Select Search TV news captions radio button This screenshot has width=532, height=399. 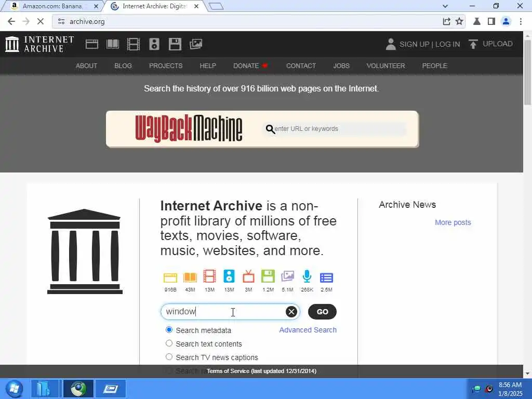pos(169,357)
